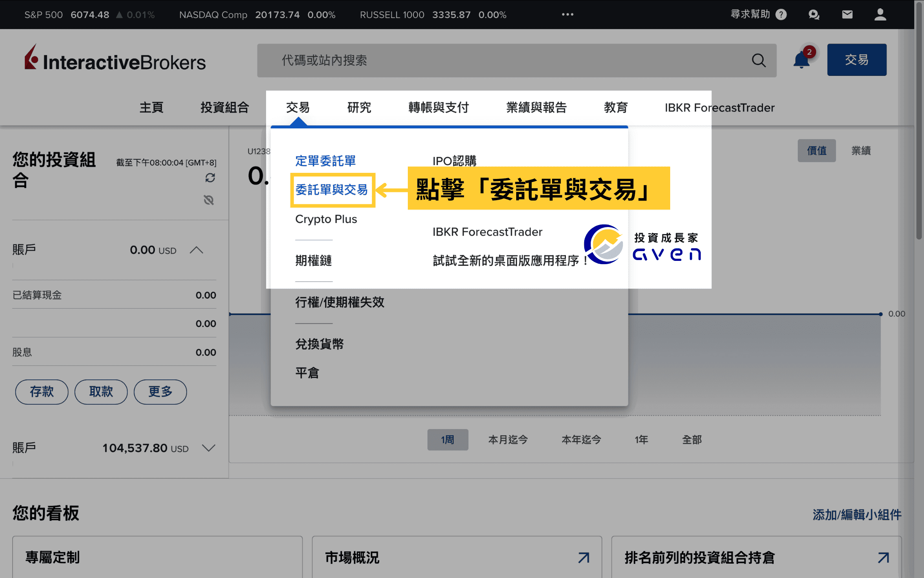Viewport: 924px width, 578px height.
Task: Choose Crypto Plus from dropdown
Action: (326, 219)
